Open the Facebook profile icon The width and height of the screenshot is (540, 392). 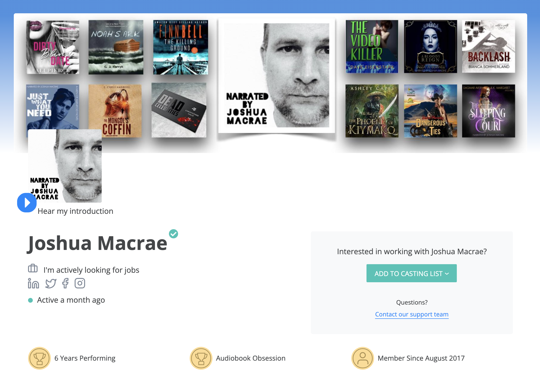point(65,283)
